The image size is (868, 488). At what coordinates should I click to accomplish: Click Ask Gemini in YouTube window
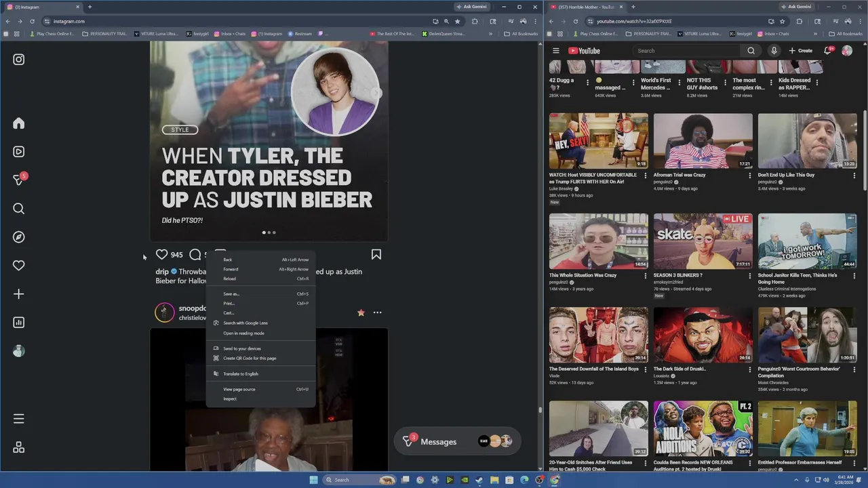pos(796,7)
